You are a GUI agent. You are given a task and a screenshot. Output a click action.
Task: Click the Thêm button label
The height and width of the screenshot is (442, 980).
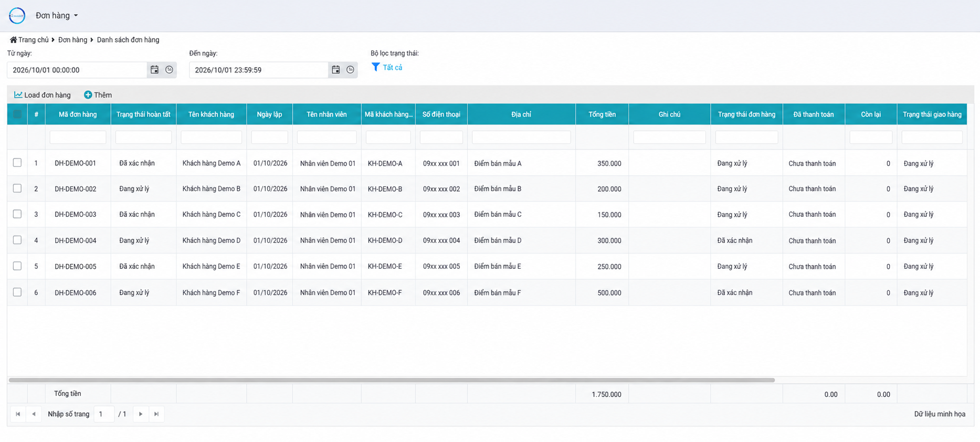[x=103, y=95]
